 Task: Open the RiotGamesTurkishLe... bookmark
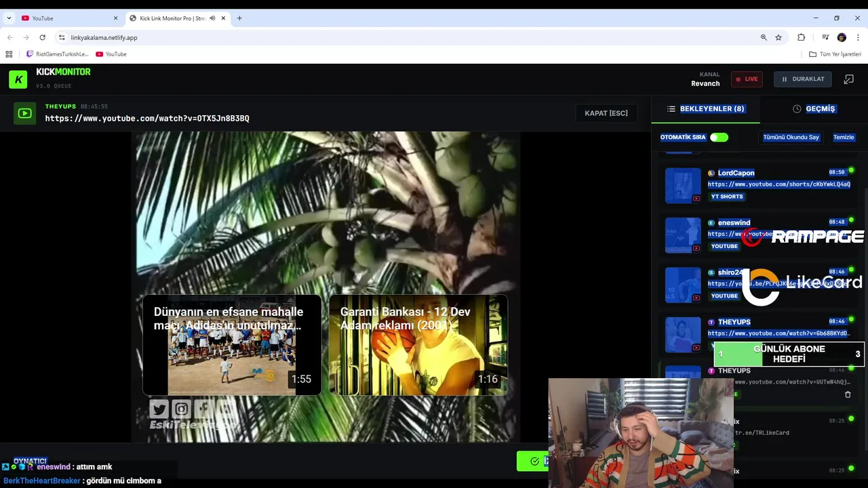pos(58,54)
